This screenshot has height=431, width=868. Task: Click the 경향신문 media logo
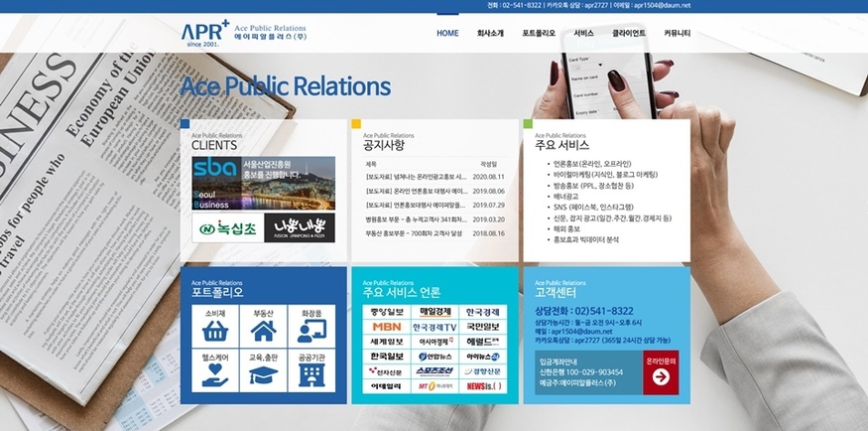pyautogui.click(x=483, y=370)
